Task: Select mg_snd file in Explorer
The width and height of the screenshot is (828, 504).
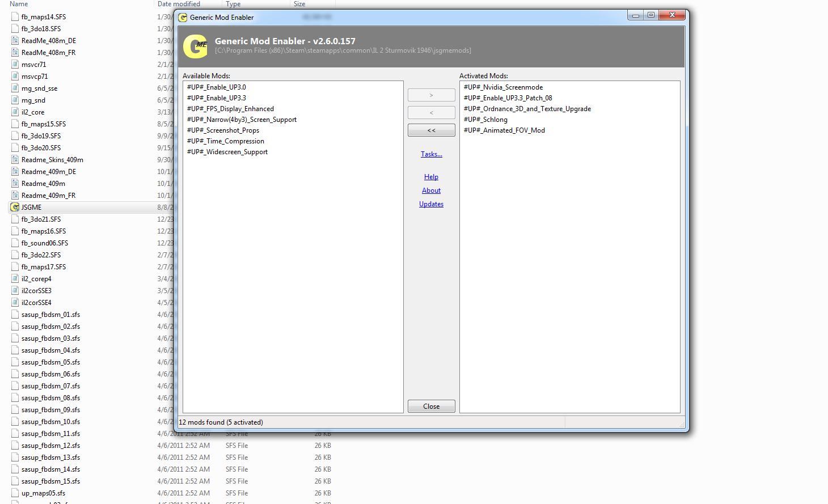Action: [33, 100]
